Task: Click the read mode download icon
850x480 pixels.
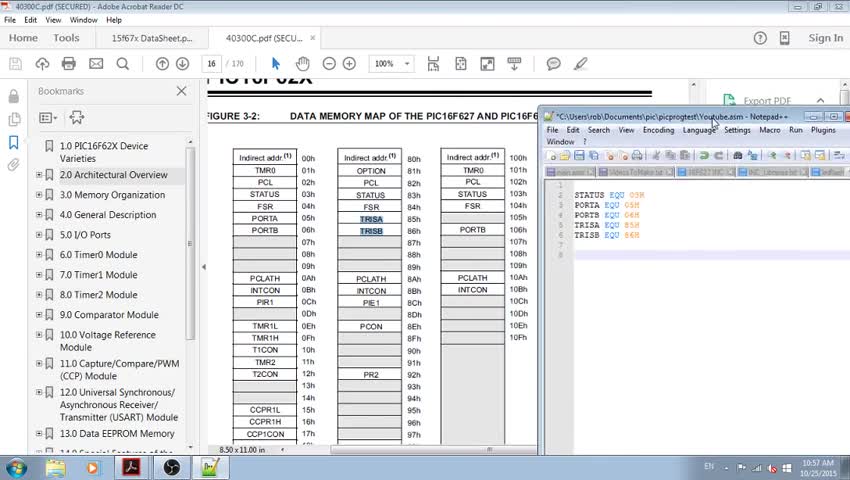Action: point(514,64)
